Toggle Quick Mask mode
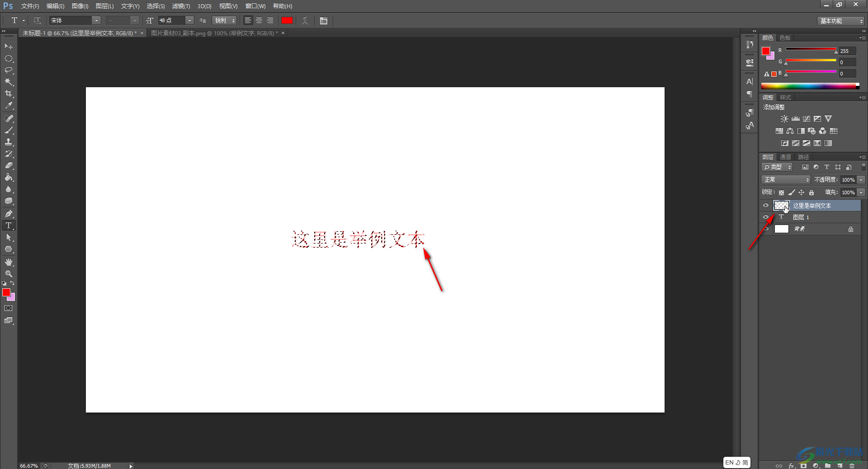Image resolution: width=868 pixels, height=469 pixels. (9, 308)
